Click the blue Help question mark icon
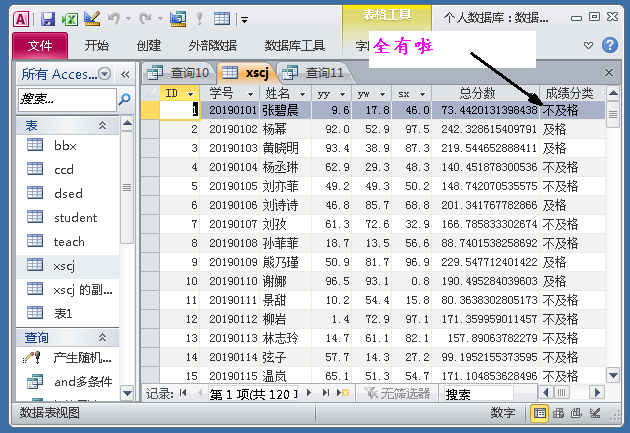 pos(610,45)
